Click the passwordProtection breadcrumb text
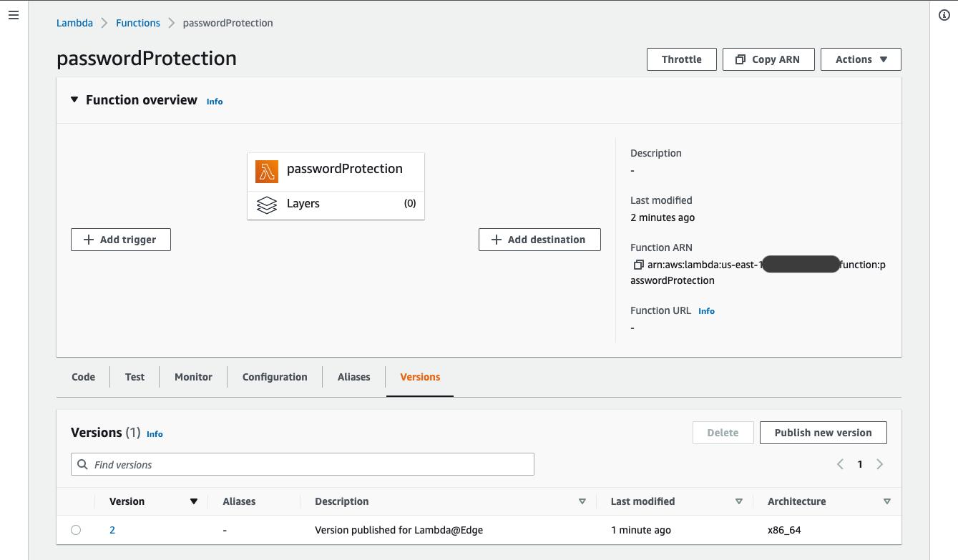The image size is (958, 560). click(228, 23)
